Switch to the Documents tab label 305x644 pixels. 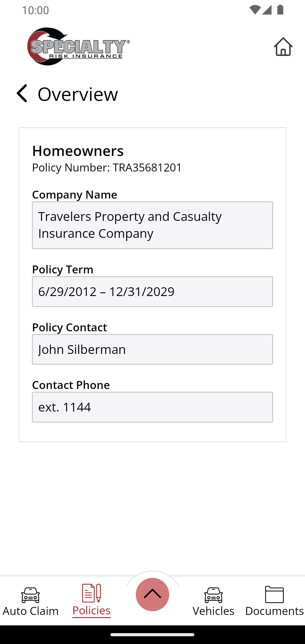point(274,611)
